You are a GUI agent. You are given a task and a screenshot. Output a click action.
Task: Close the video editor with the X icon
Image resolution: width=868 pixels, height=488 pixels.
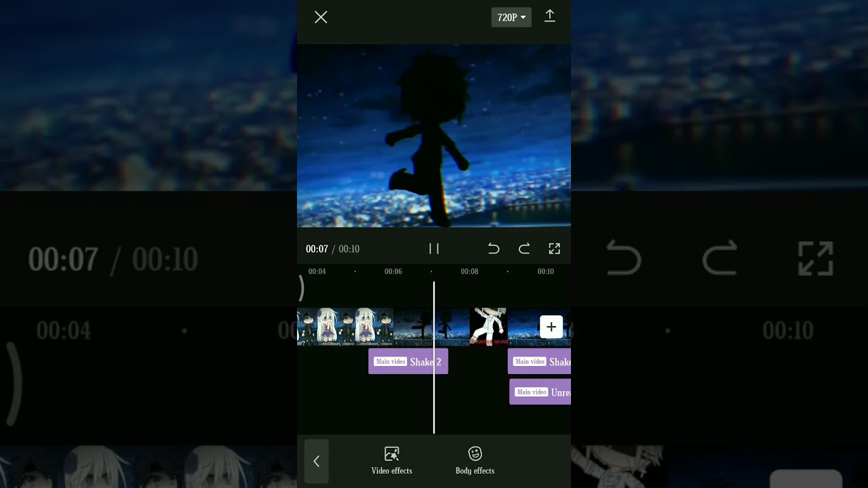tap(321, 18)
